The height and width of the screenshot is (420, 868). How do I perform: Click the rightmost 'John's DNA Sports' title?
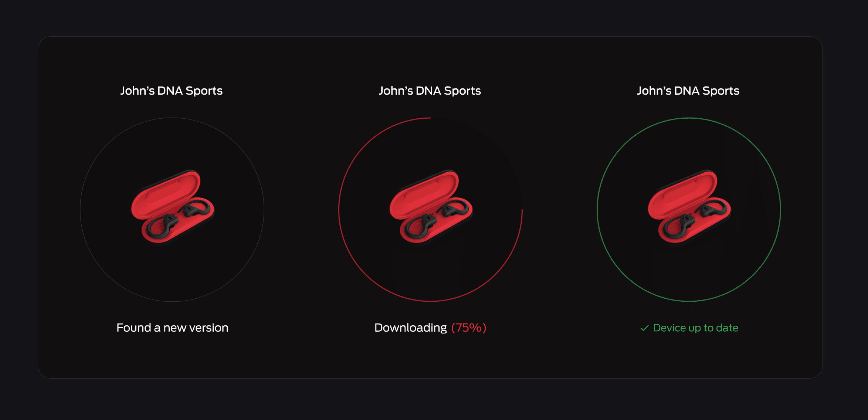click(688, 91)
